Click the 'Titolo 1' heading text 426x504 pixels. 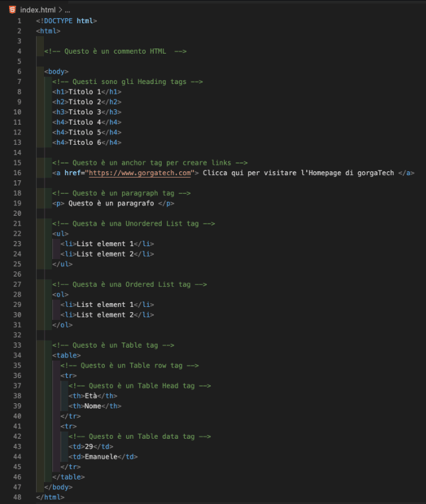tap(85, 92)
